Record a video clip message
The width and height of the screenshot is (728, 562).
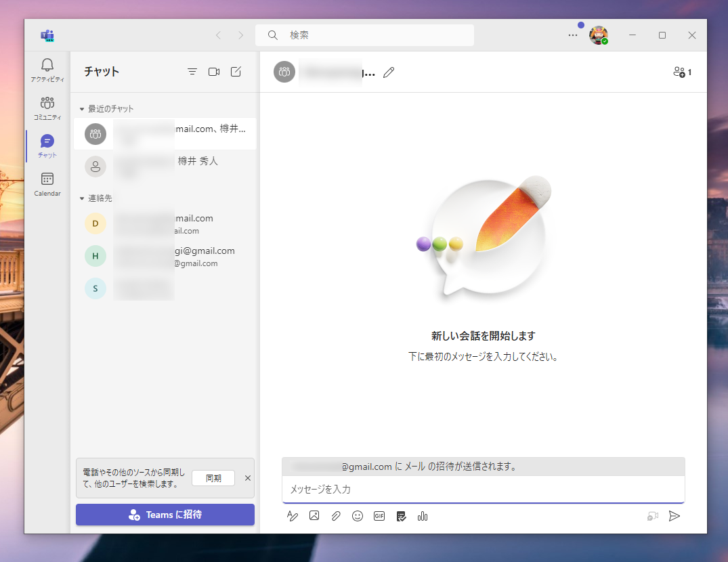(x=652, y=516)
